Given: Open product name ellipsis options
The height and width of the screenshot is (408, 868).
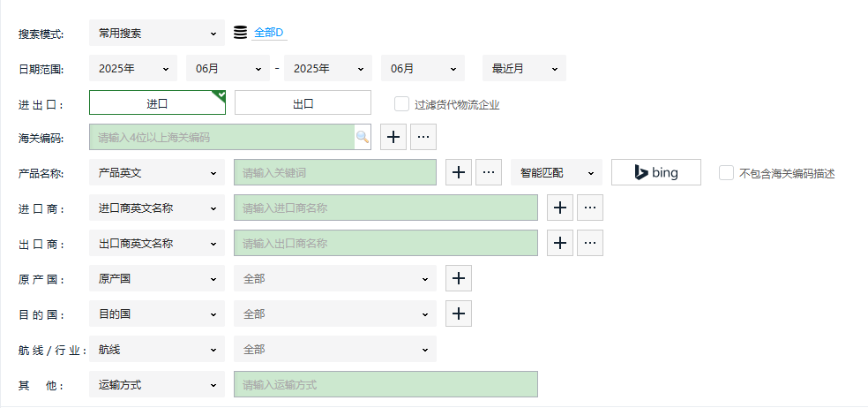Looking at the screenshot, I should 489,172.
